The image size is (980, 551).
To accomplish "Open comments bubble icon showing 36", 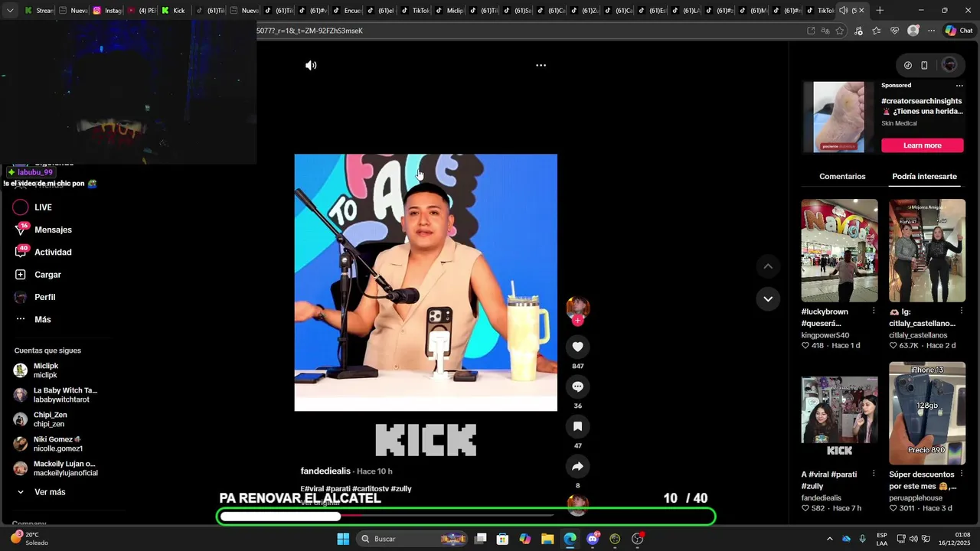I will (x=578, y=386).
